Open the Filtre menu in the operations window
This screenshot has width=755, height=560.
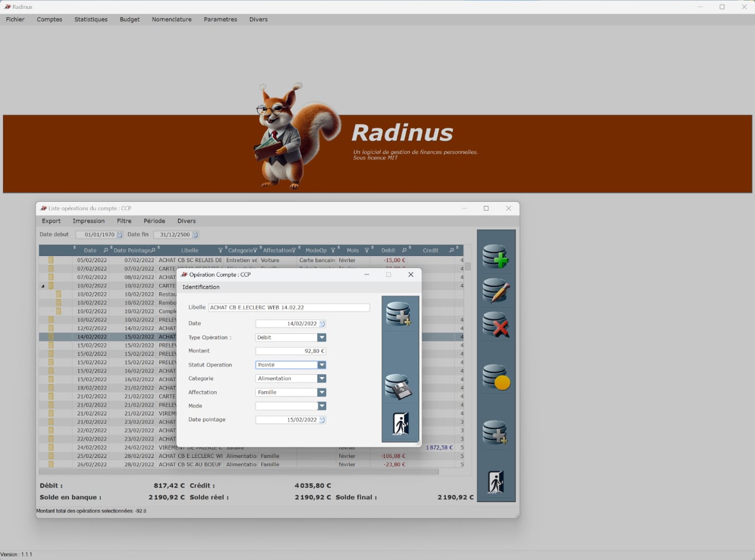pyautogui.click(x=124, y=221)
